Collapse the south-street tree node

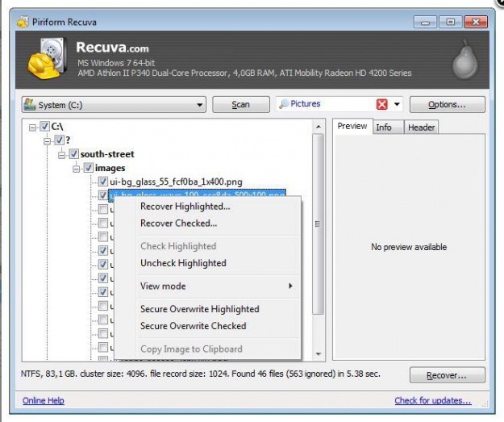[x=61, y=154]
